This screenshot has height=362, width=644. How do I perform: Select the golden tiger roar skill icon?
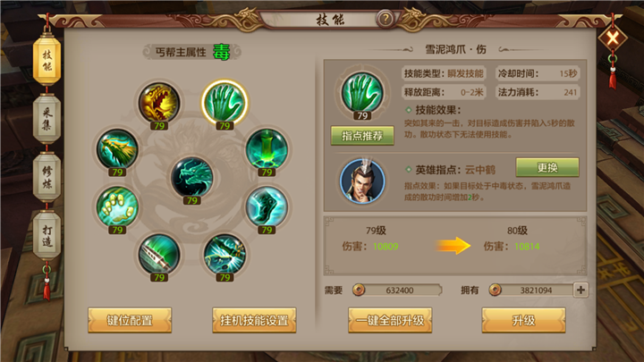click(x=159, y=103)
